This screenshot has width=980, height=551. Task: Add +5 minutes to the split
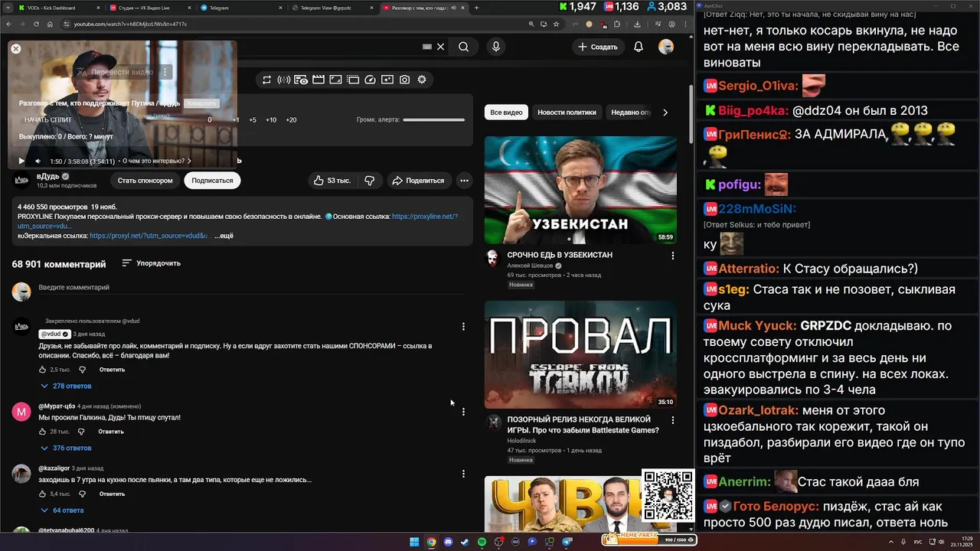pyautogui.click(x=253, y=120)
